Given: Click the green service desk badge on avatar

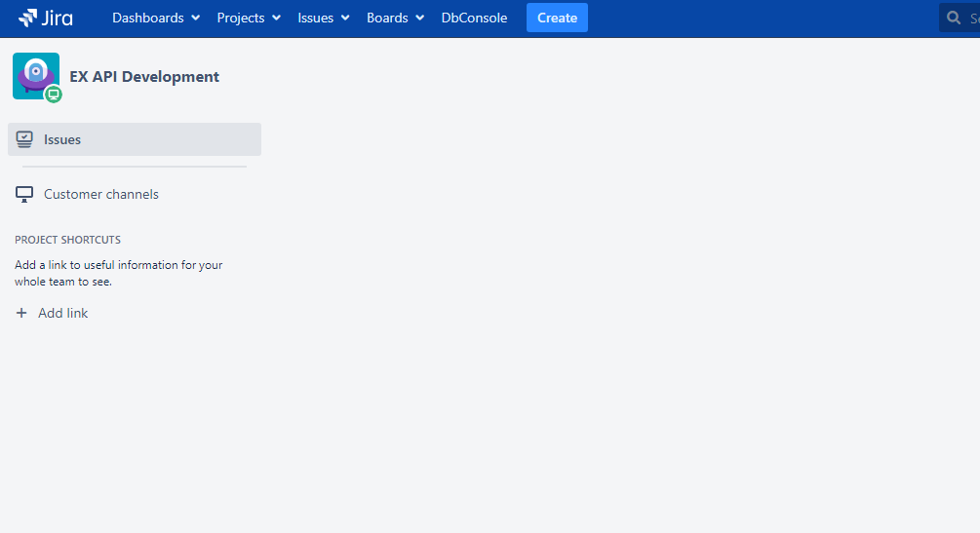Looking at the screenshot, I should click(x=54, y=95).
